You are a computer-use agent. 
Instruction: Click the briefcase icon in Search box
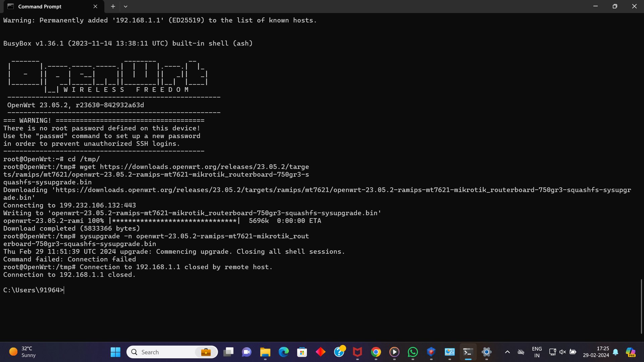pyautogui.click(x=206, y=352)
